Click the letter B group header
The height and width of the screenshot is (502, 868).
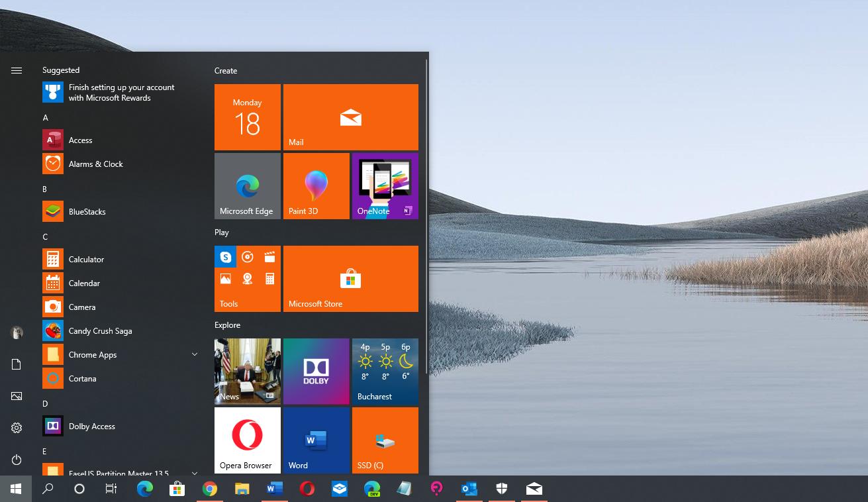pos(45,189)
